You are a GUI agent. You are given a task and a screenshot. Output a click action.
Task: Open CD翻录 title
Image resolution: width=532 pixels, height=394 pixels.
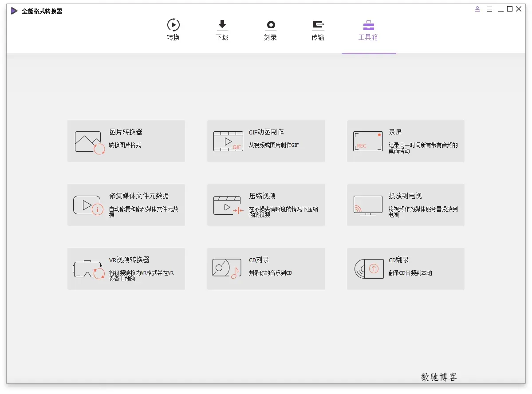point(398,260)
